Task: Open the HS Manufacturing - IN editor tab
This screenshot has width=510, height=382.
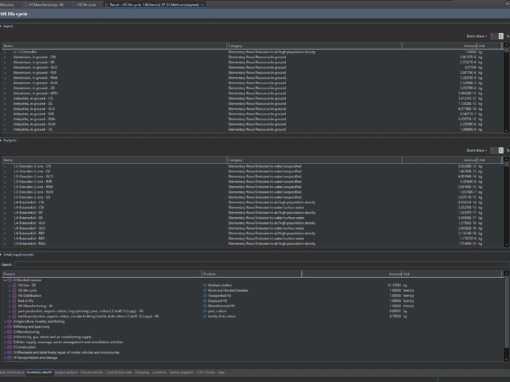Action: (43, 5)
